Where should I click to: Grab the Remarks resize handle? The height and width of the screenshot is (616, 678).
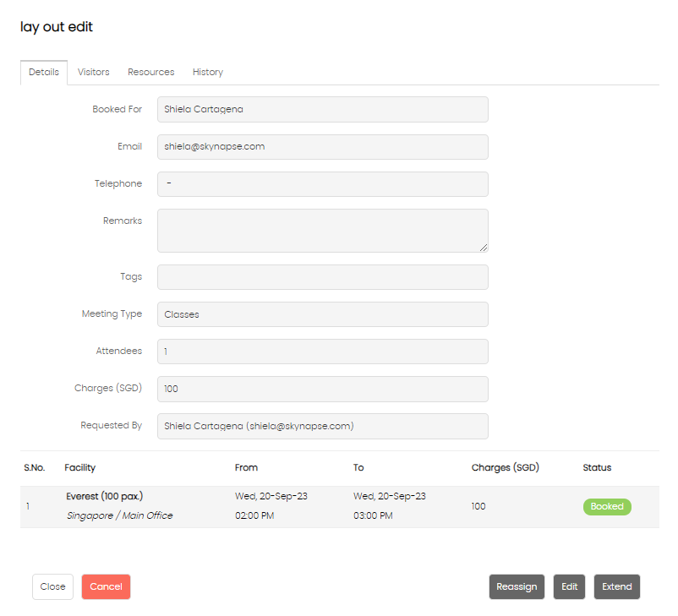[x=484, y=248]
